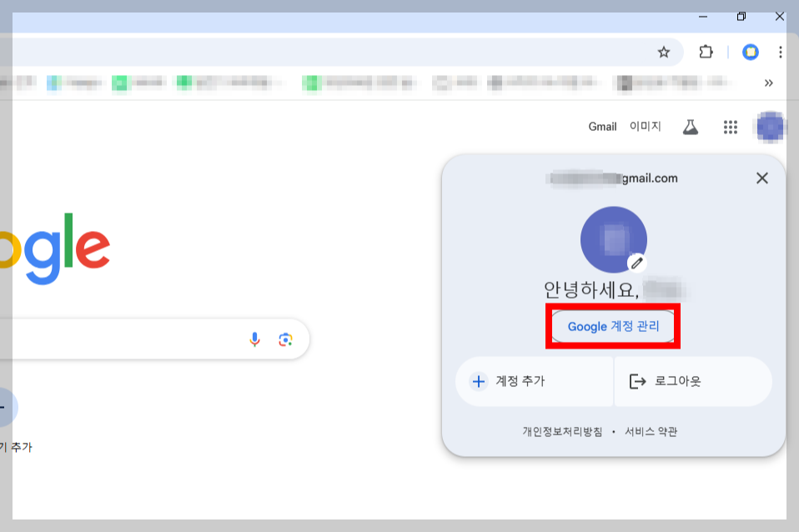Screen dimensions: 799x532
Task: Open the Google apps grid
Action: tap(731, 127)
